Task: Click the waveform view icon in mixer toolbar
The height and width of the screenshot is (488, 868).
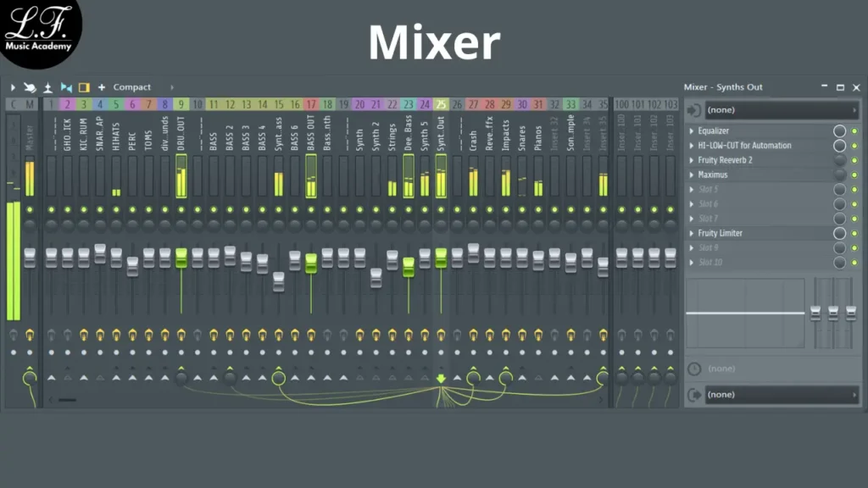Action: tap(66, 87)
